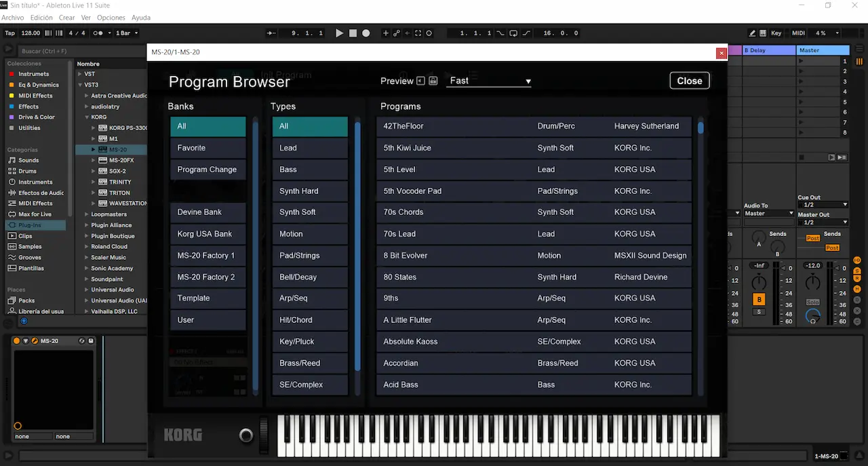Screen dimensions: 868x466
Task: Toggle the B Delay track activator
Action: pyautogui.click(x=759, y=300)
